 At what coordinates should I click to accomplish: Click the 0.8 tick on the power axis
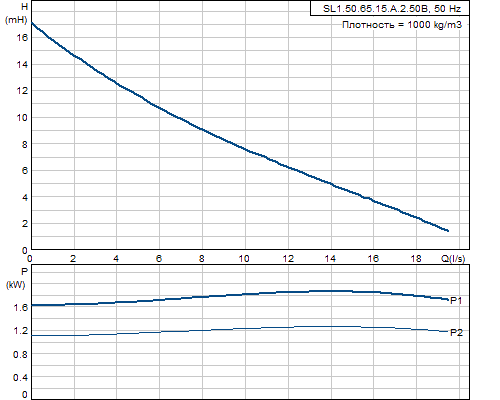[x=21, y=354]
